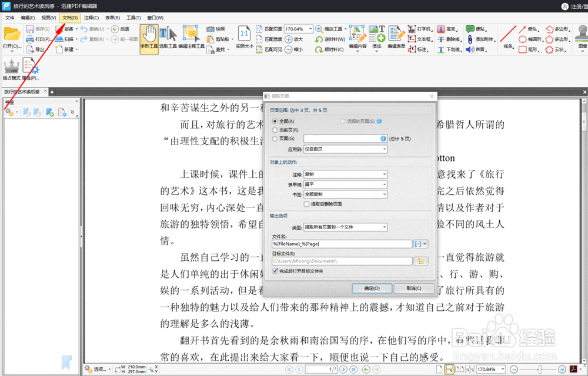The height and width of the screenshot is (376, 588).
Task: Confirm extraction with the 确定(O) button
Action: click(372, 288)
